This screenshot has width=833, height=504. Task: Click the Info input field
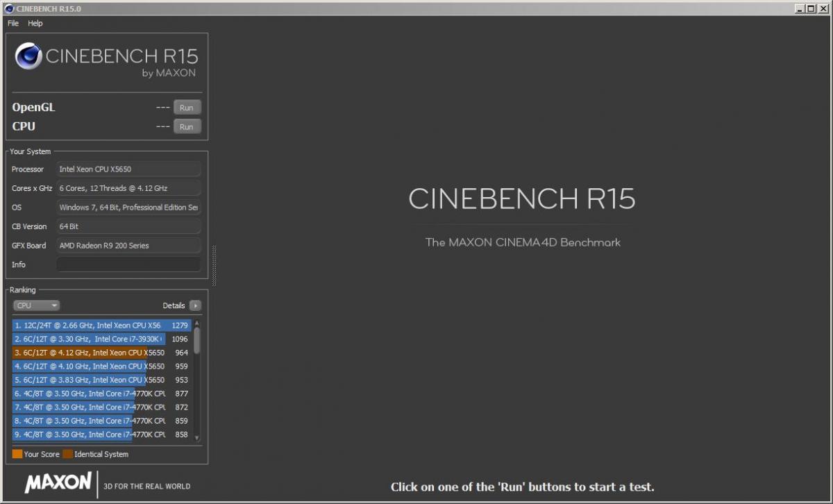pyautogui.click(x=128, y=264)
